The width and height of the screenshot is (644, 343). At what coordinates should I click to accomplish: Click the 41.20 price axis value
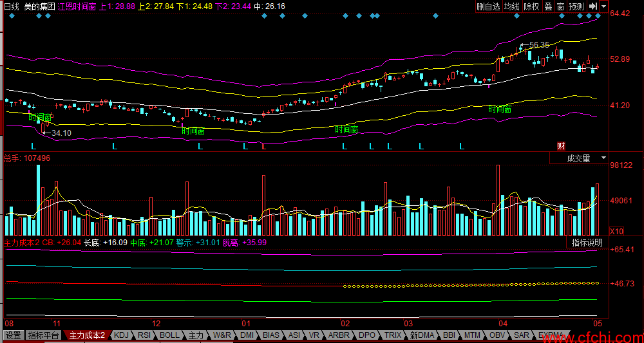[x=620, y=106]
